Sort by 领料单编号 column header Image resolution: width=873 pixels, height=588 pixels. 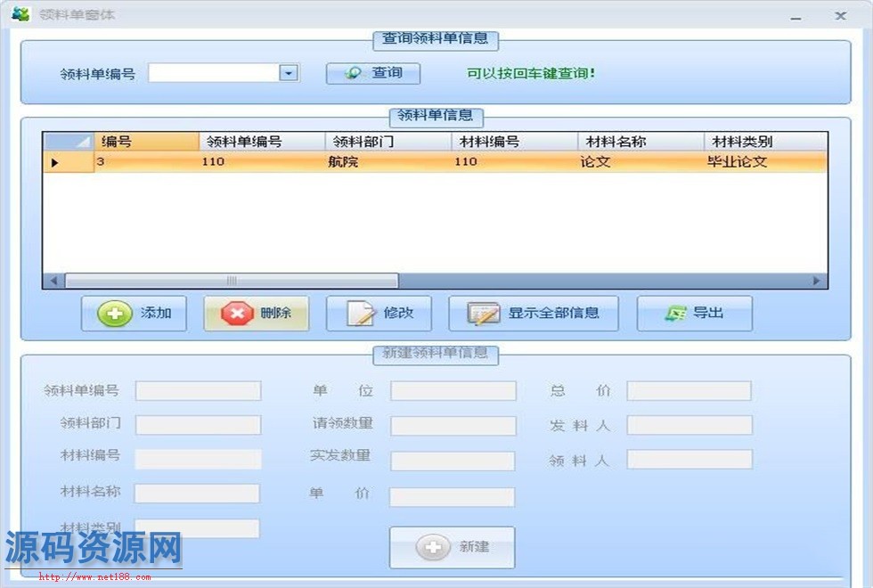coord(260,142)
